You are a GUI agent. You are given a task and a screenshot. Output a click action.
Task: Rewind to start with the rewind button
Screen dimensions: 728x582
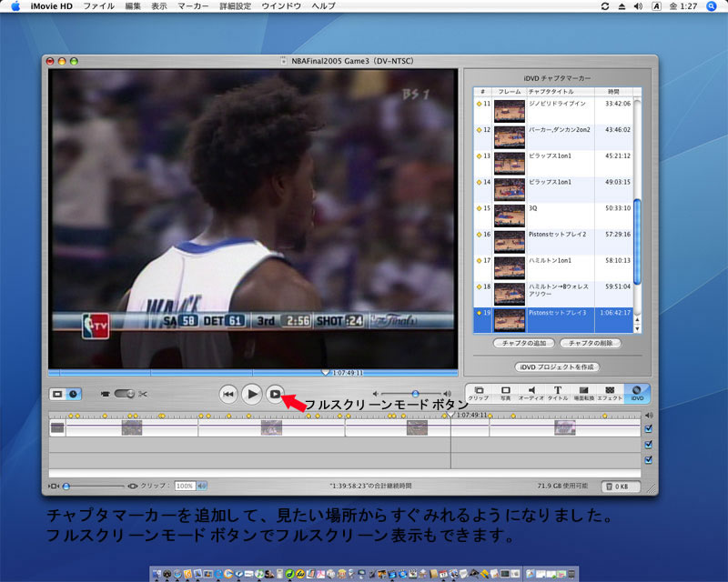[228, 394]
